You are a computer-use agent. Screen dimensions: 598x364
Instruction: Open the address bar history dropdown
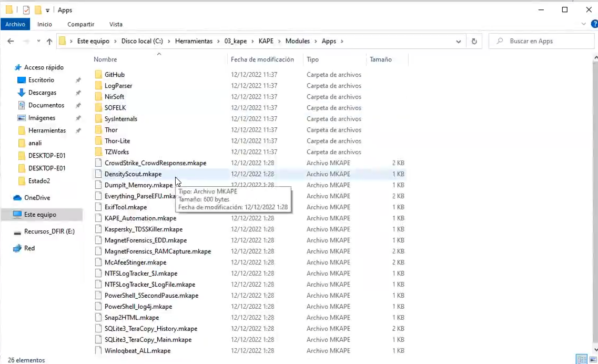coord(458,41)
